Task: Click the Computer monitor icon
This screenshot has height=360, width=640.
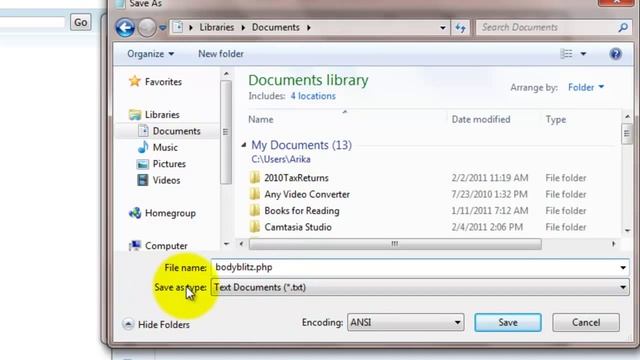Action: [x=135, y=245]
